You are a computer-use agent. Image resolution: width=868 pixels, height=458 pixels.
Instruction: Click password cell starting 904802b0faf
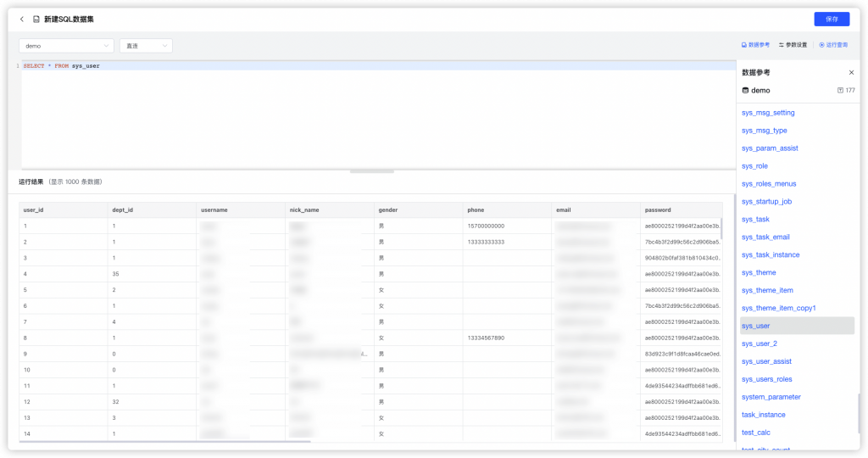pos(682,258)
